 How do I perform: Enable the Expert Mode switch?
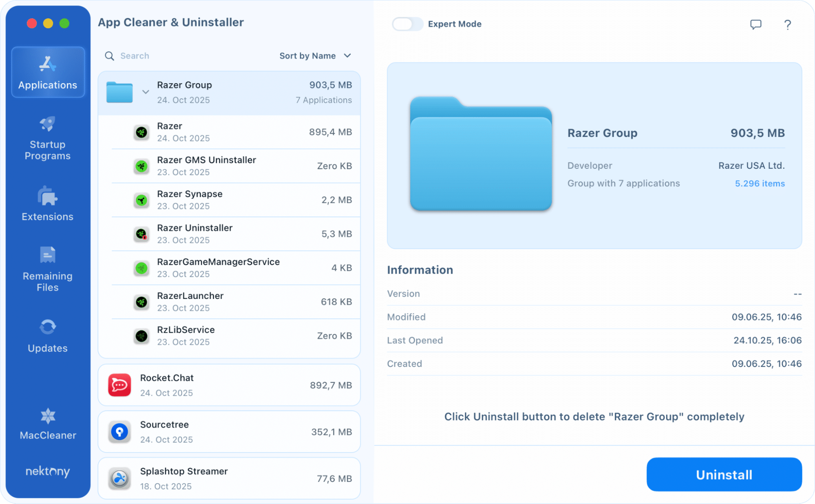(x=407, y=24)
